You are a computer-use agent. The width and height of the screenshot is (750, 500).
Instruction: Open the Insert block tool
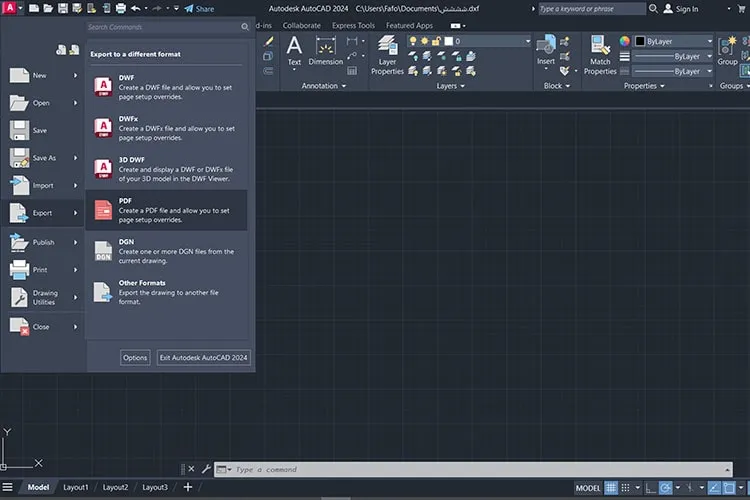(x=546, y=51)
